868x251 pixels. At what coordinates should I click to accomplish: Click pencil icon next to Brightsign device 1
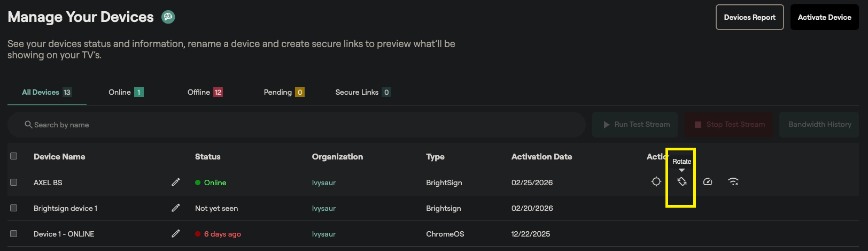click(x=175, y=208)
